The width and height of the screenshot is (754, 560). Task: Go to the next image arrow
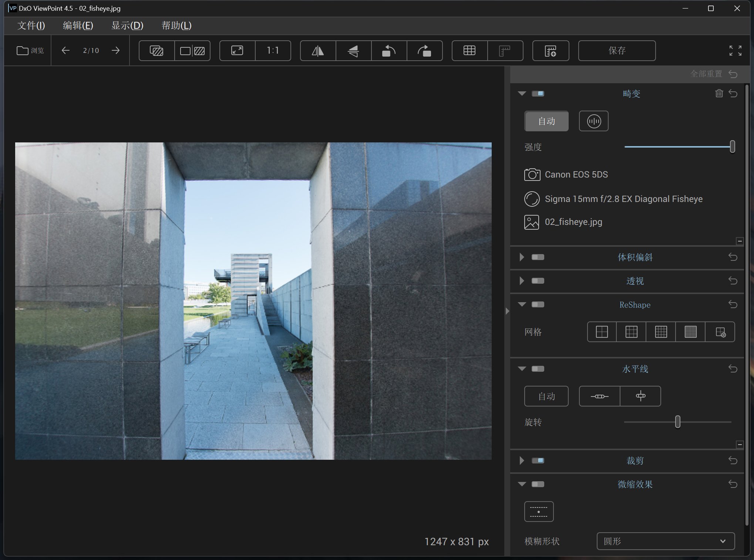pos(115,51)
